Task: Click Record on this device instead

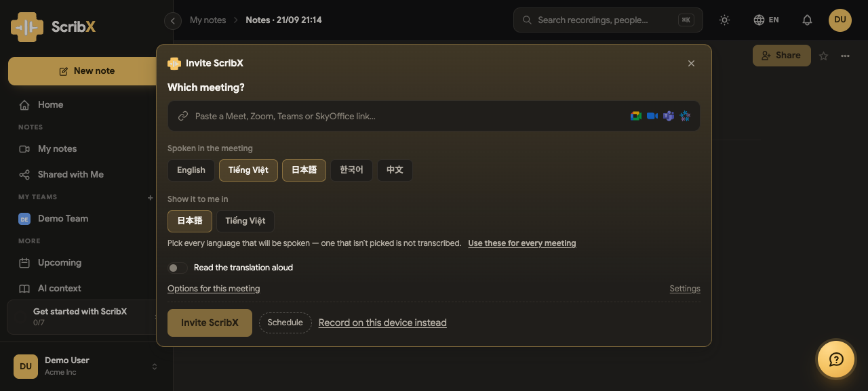Action: pyautogui.click(x=382, y=323)
